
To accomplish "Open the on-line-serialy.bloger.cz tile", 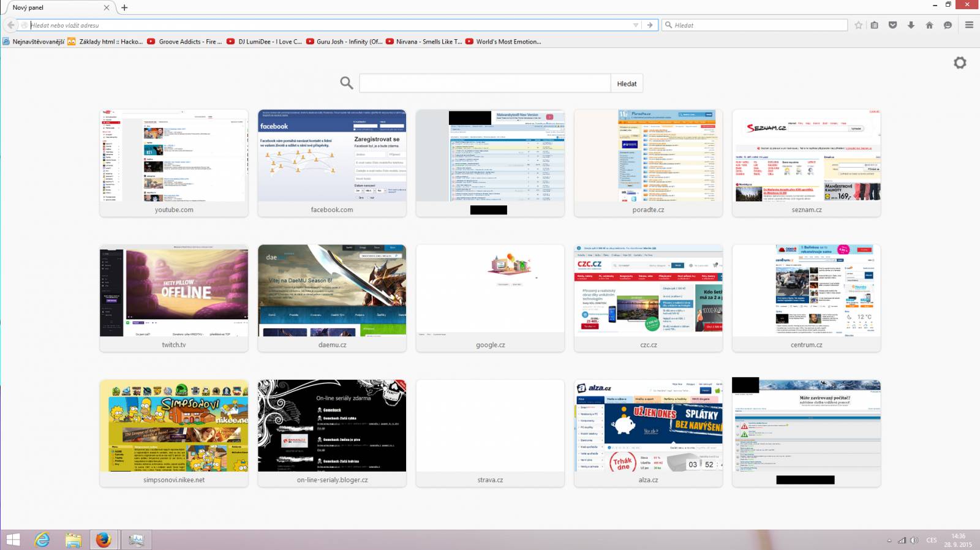I will pos(332,433).
